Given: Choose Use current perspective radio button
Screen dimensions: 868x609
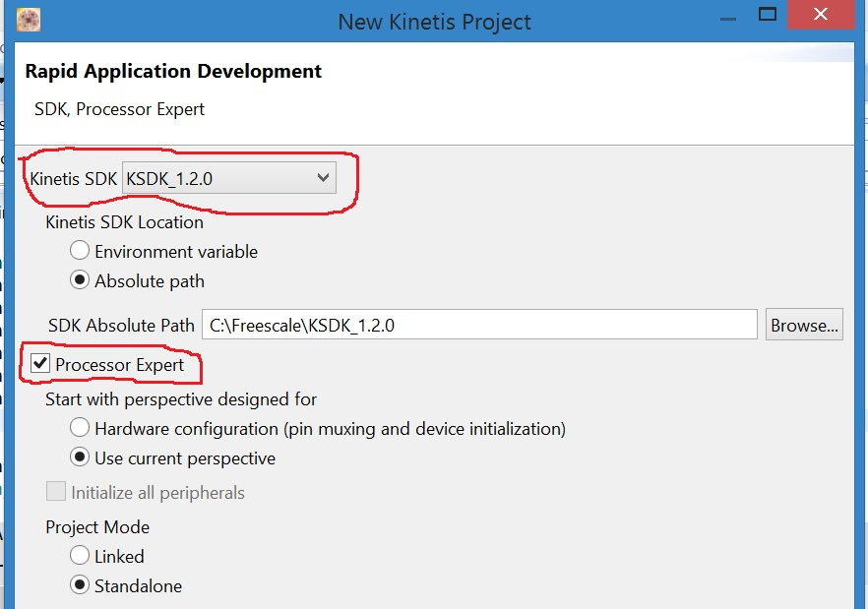Looking at the screenshot, I should point(80,458).
